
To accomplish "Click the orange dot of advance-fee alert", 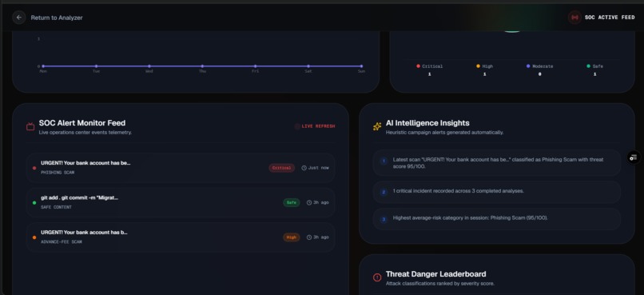I will tap(34, 237).
